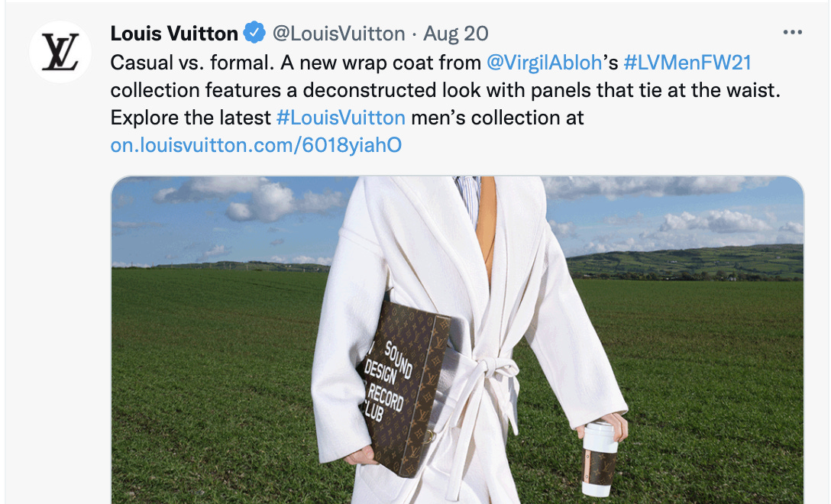The image size is (831, 504).
Task: Open the three-dot more options menu
Action: [792, 32]
